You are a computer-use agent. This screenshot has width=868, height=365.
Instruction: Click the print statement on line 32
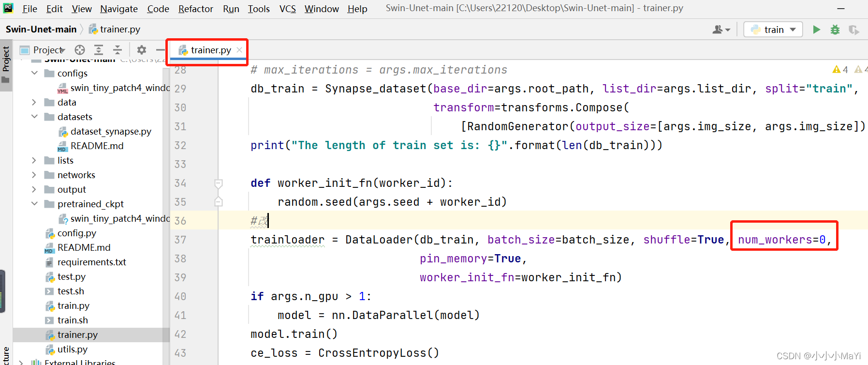(x=456, y=145)
